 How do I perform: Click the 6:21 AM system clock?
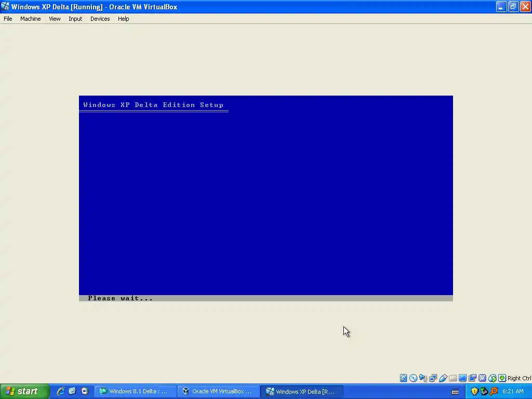(513, 391)
